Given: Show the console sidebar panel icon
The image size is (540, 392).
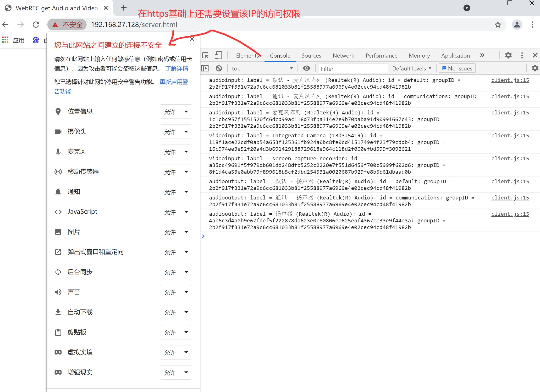Looking at the screenshot, I should (205, 69).
